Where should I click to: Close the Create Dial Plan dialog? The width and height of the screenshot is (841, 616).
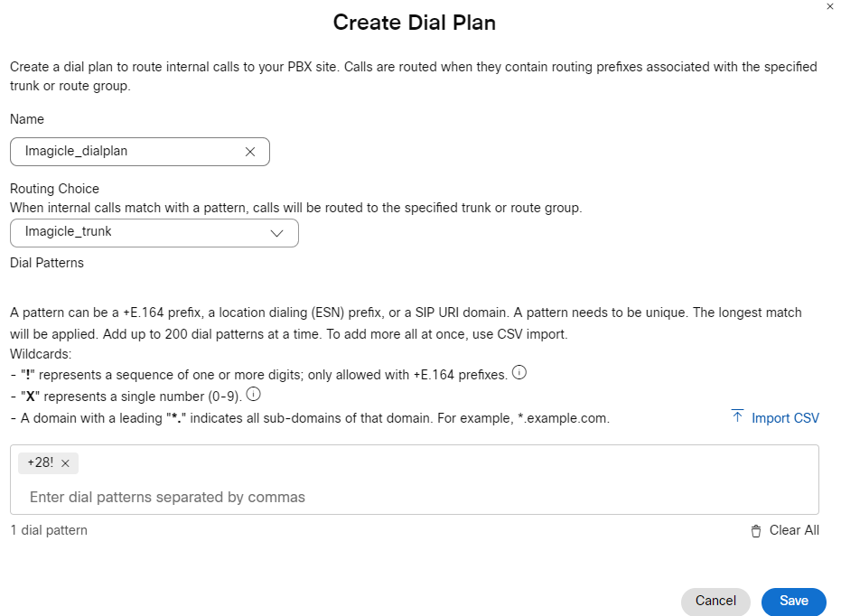(x=830, y=6)
